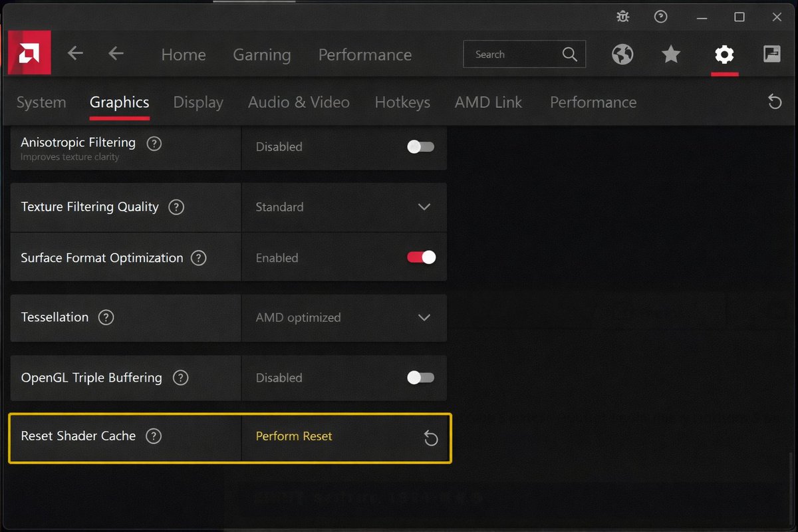Switch to the System settings tab

tap(41, 102)
